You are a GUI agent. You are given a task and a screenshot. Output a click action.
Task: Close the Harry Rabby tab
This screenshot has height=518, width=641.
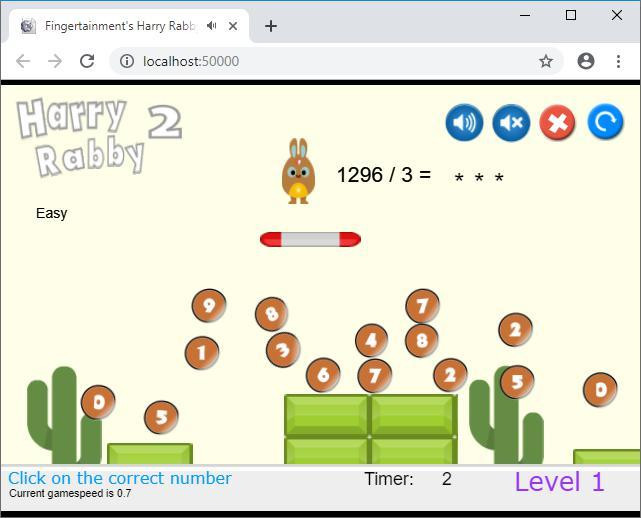click(233, 26)
